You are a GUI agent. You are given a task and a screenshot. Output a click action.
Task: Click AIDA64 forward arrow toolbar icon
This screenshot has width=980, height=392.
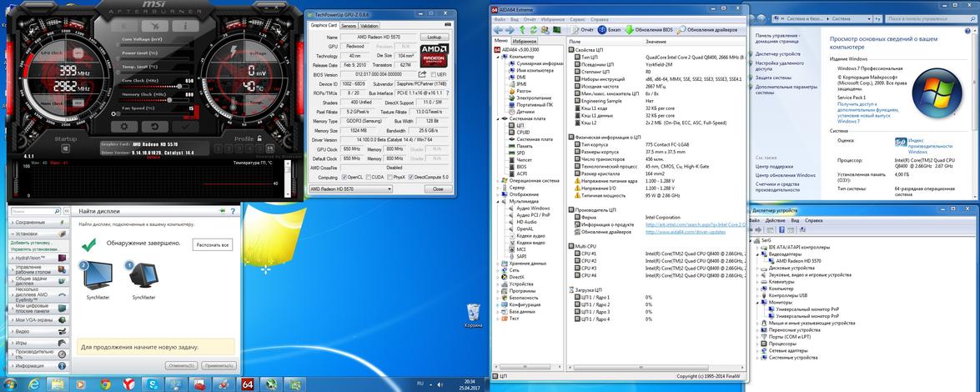(x=510, y=29)
